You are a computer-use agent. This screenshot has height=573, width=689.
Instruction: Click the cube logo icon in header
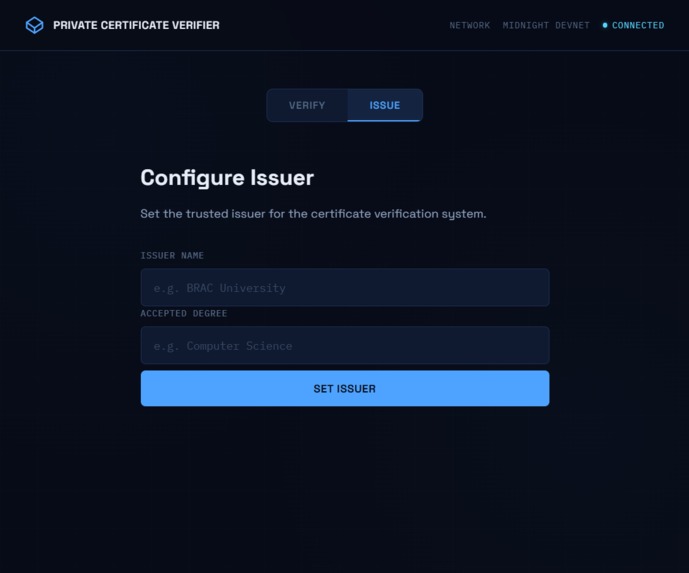pos(34,25)
